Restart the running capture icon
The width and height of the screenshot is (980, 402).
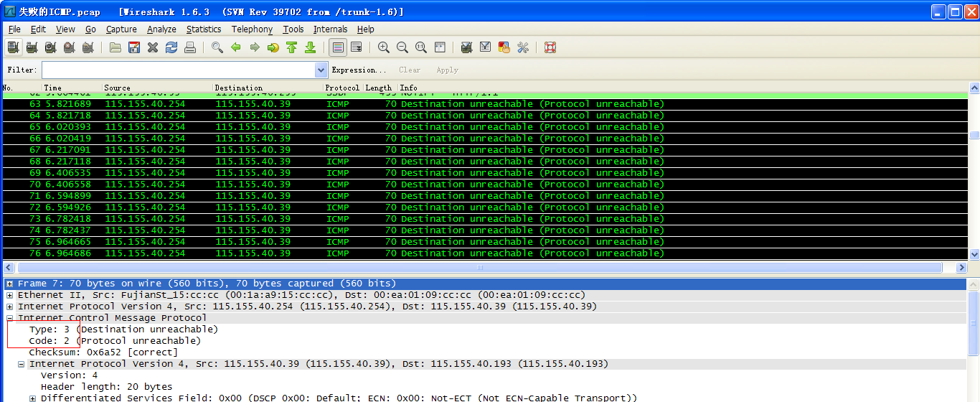pos(88,47)
